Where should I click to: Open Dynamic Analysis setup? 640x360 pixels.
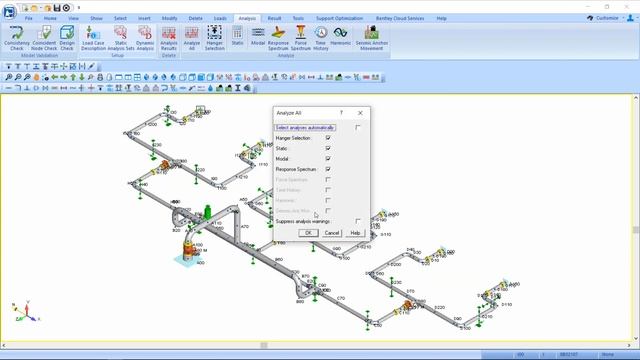click(145, 38)
